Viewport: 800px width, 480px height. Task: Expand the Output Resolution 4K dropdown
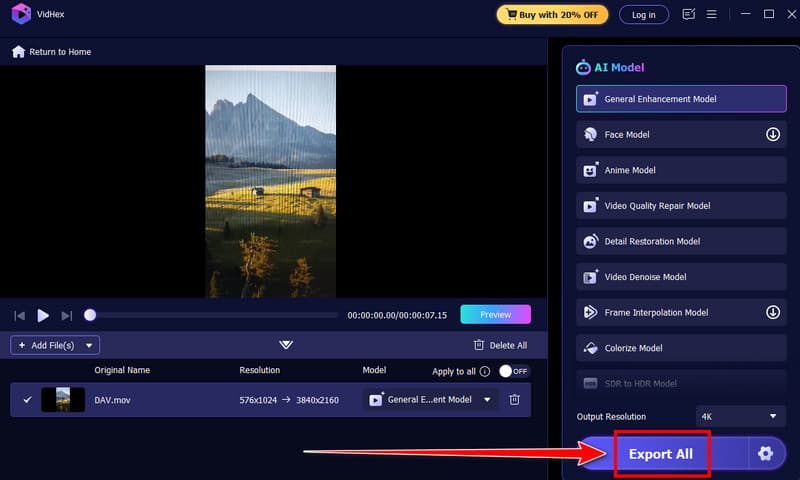[x=740, y=416]
